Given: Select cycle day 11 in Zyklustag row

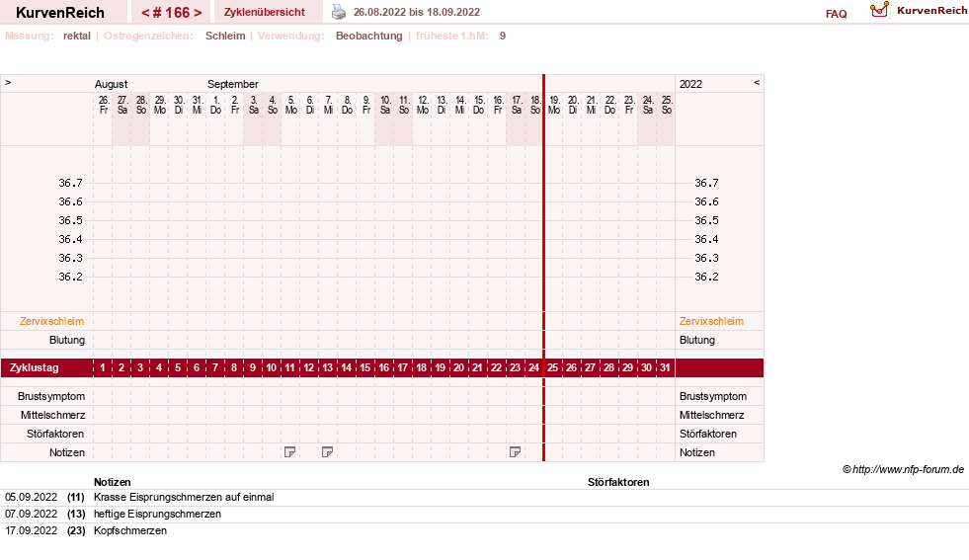Looking at the screenshot, I should coord(289,367).
